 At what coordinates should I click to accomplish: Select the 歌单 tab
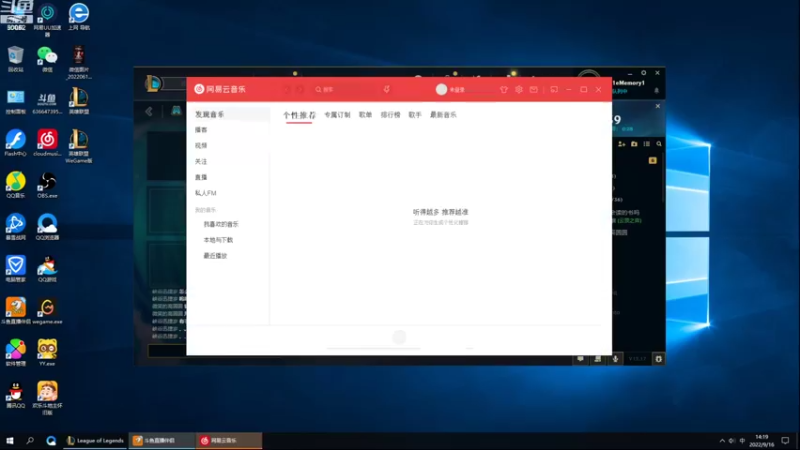tap(365, 115)
